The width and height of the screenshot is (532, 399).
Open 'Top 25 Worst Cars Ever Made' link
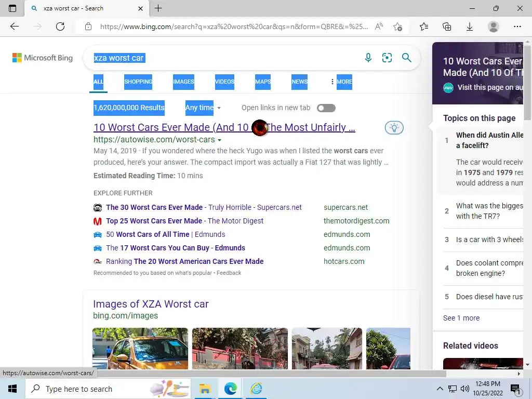point(184,221)
